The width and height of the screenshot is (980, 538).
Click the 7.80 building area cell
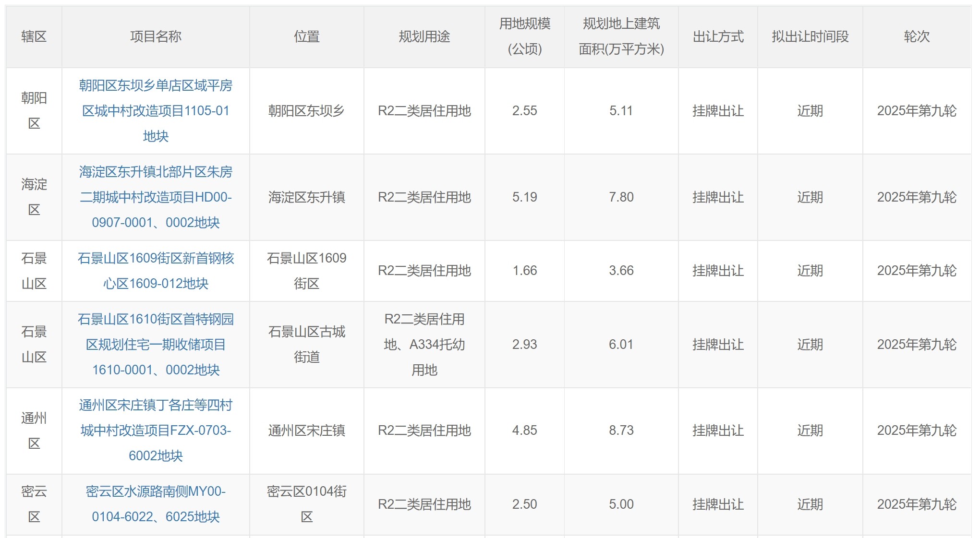click(621, 197)
